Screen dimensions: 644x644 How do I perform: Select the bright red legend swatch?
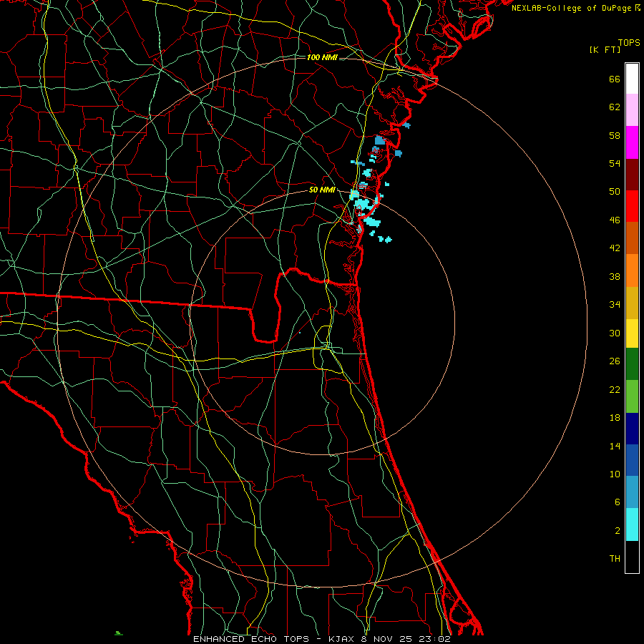[x=632, y=206]
